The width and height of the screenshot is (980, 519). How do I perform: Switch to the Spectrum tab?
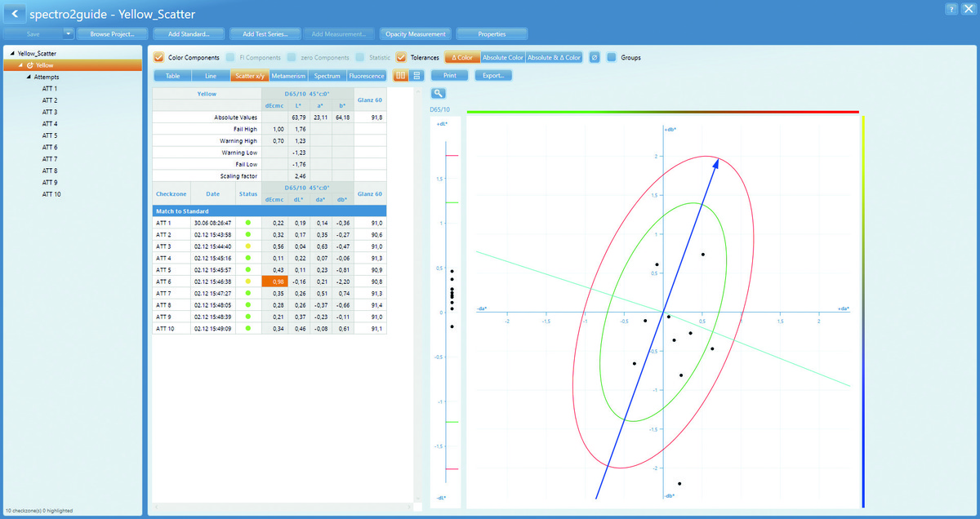pos(327,76)
